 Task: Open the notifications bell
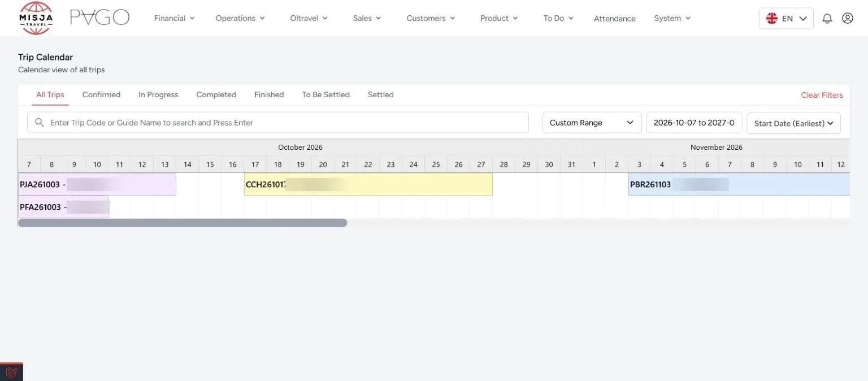[x=827, y=18]
